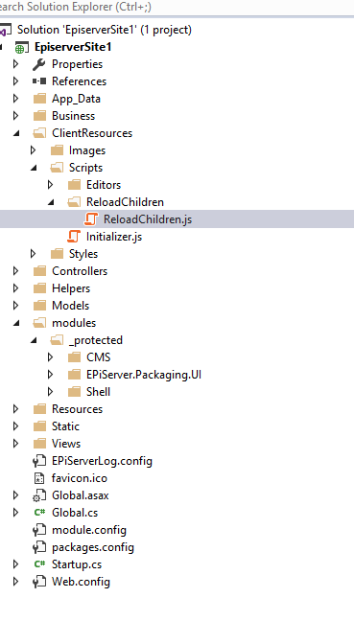Expand the Global.asax node arrow
Image resolution: width=354 pixels, height=644 pixels.
(16, 495)
